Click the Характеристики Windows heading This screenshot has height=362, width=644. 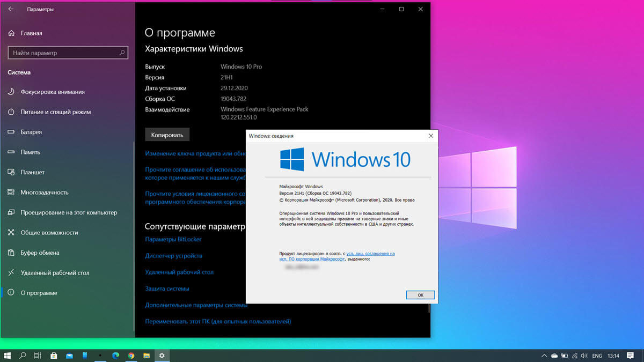pyautogui.click(x=194, y=49)
